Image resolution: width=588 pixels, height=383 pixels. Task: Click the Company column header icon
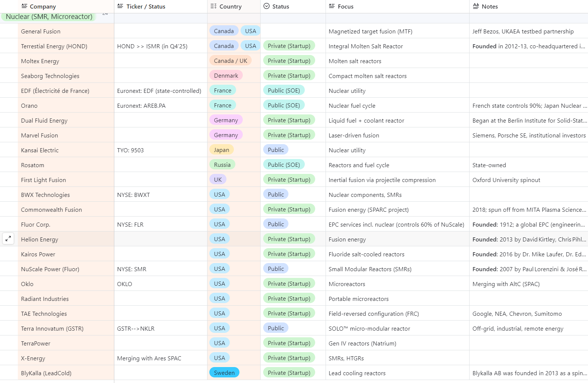tap(24, 6)
